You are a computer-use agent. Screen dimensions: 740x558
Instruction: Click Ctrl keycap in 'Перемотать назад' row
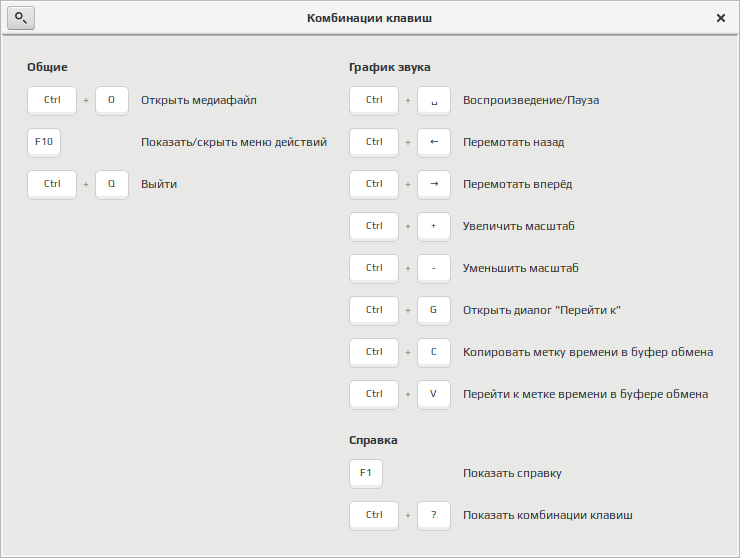click(x=374, y=142)
